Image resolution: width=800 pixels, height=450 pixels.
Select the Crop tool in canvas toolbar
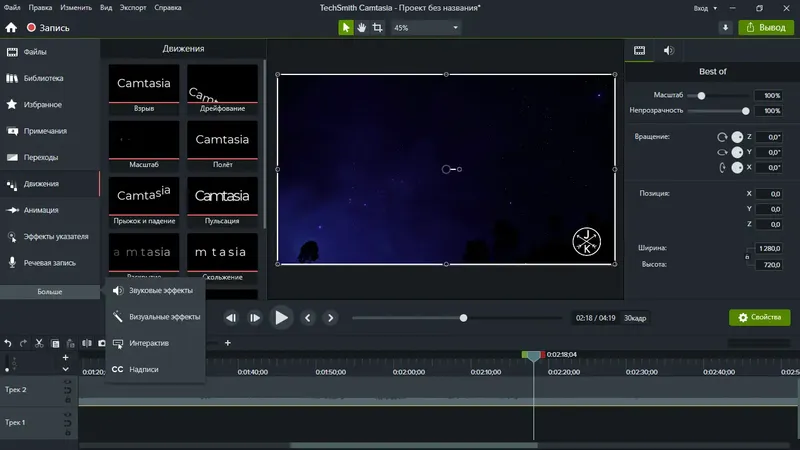coord(378,28)
